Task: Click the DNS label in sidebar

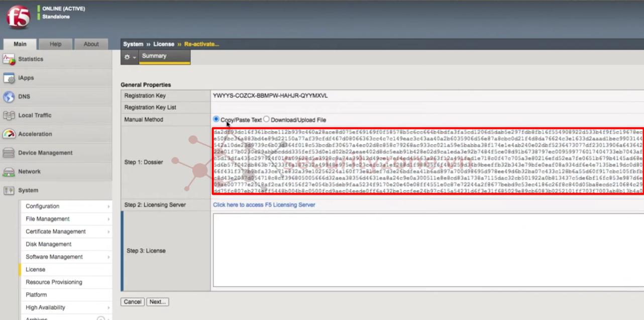Action: tap(24, 97)
